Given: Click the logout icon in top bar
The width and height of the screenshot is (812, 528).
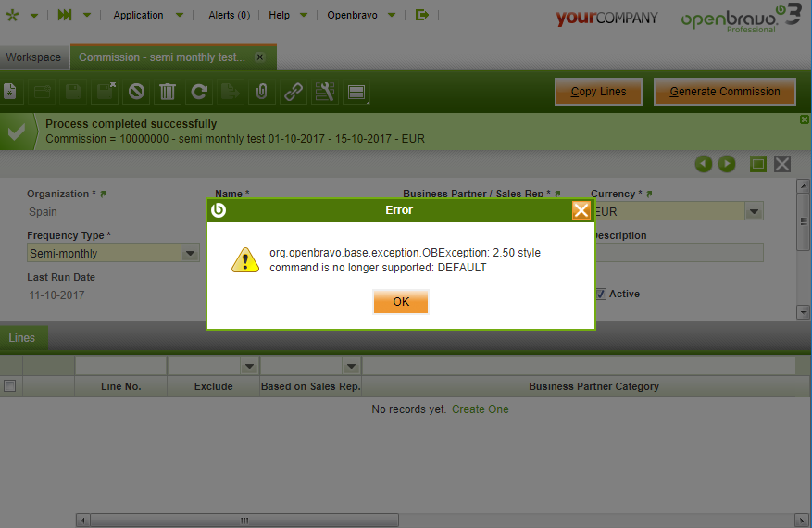Looking at the screenshot, I should [422, 15].
